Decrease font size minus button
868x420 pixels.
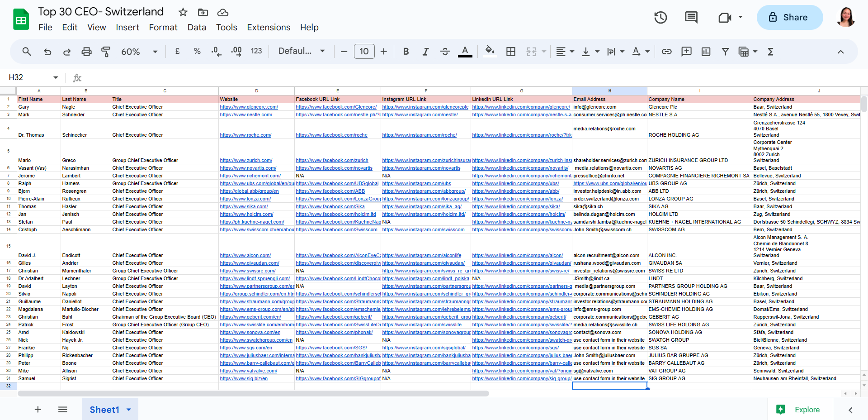coord(344,52)
